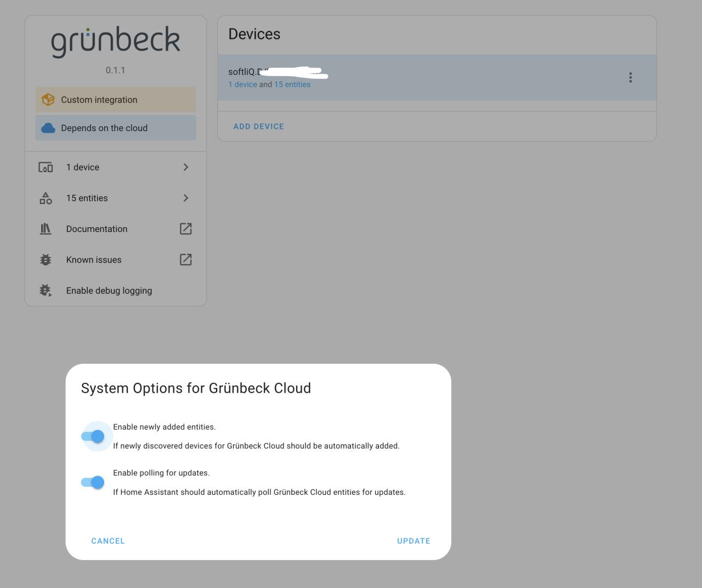Image resolution: width=702 pixels, height=588 pixels.
Task: Click version number 0.1.1
Action: point(115,70)
